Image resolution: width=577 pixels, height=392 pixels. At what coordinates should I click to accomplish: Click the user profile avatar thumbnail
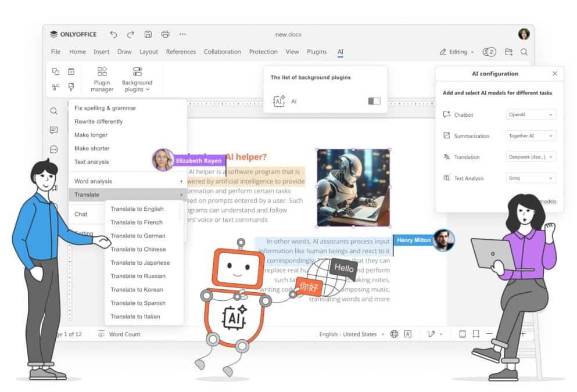tap(522, 34)
